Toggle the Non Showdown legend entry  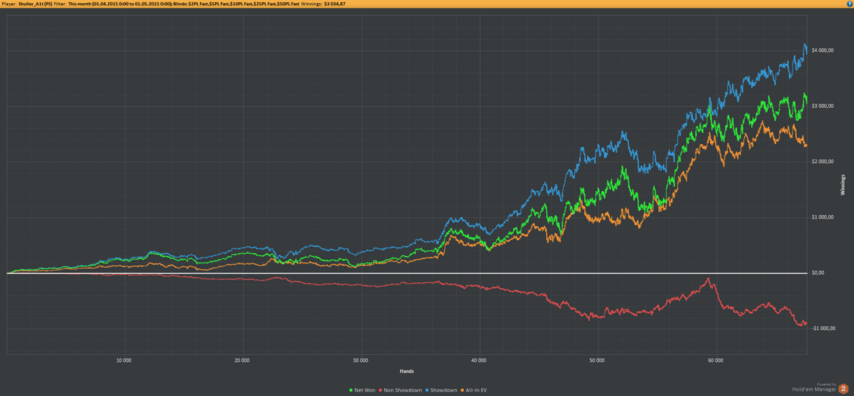pos(400,389)
